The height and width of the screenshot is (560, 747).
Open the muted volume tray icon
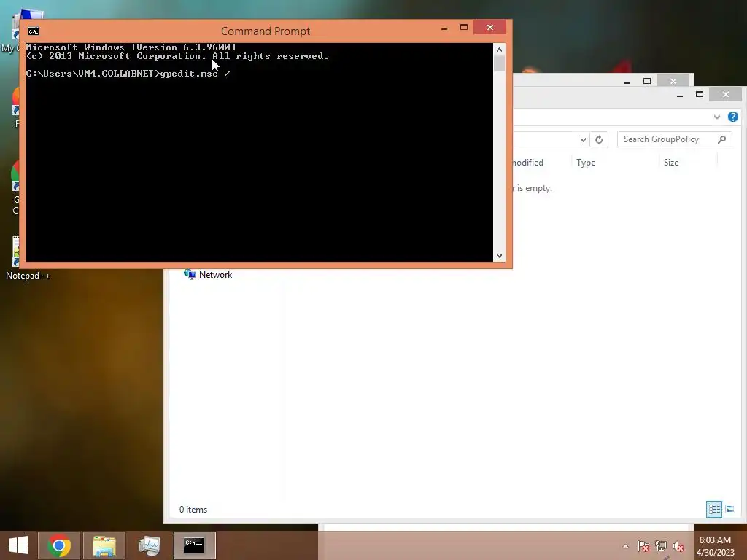pos(678,546)
